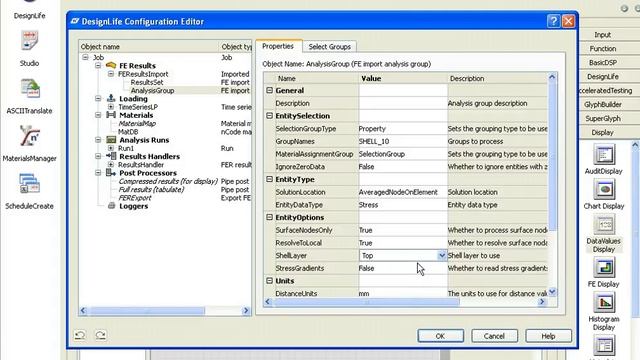Expand the TimeSeriesLP tree node
This screenshot has height=360, width=640.
(x=111, y=107)
